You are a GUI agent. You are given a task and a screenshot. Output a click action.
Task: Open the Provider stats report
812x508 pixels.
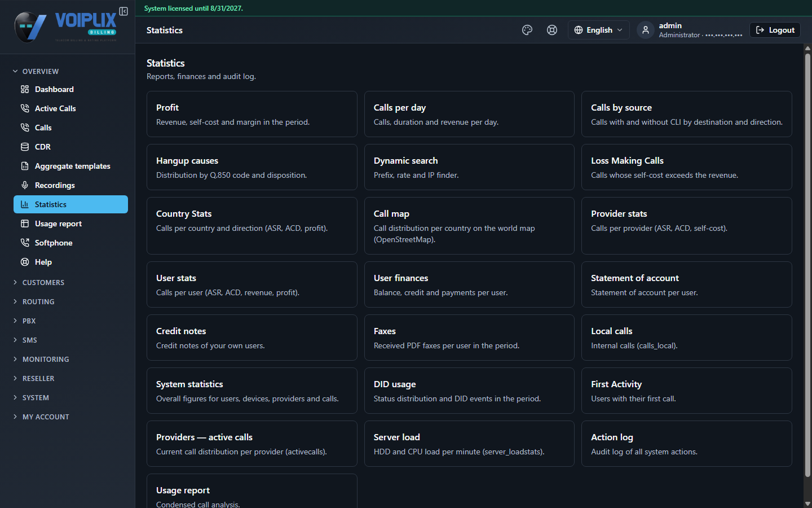pos(687,226)
